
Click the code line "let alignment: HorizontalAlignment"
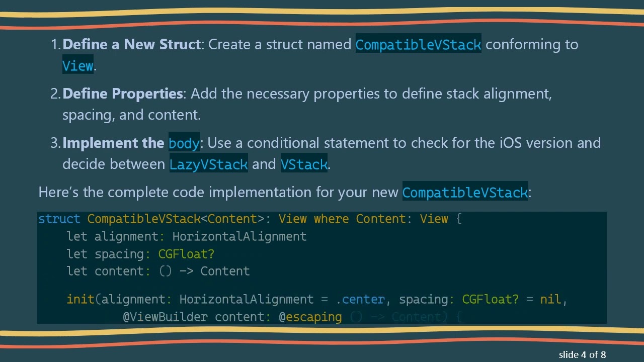(x=186, y=236)
